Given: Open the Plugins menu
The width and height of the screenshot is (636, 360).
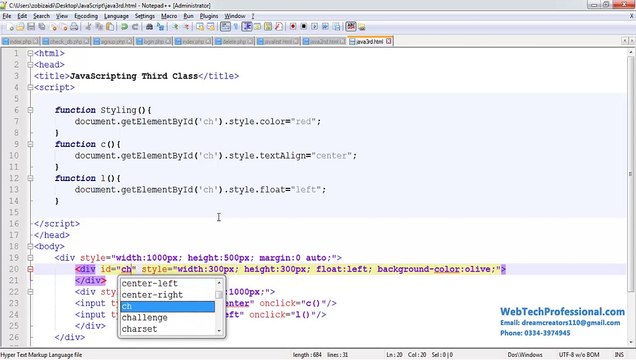Looking at the screenshot, I should [209, 16].
